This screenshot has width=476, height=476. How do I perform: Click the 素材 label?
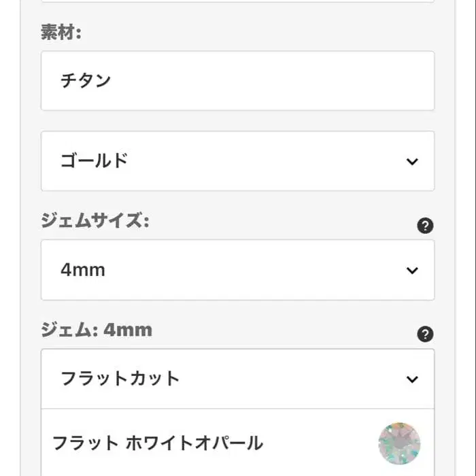click(x=61, y=33)
